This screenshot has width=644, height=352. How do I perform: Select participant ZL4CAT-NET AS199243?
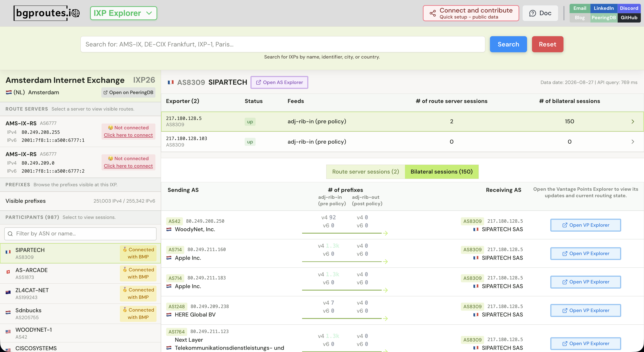pos(80,293)
